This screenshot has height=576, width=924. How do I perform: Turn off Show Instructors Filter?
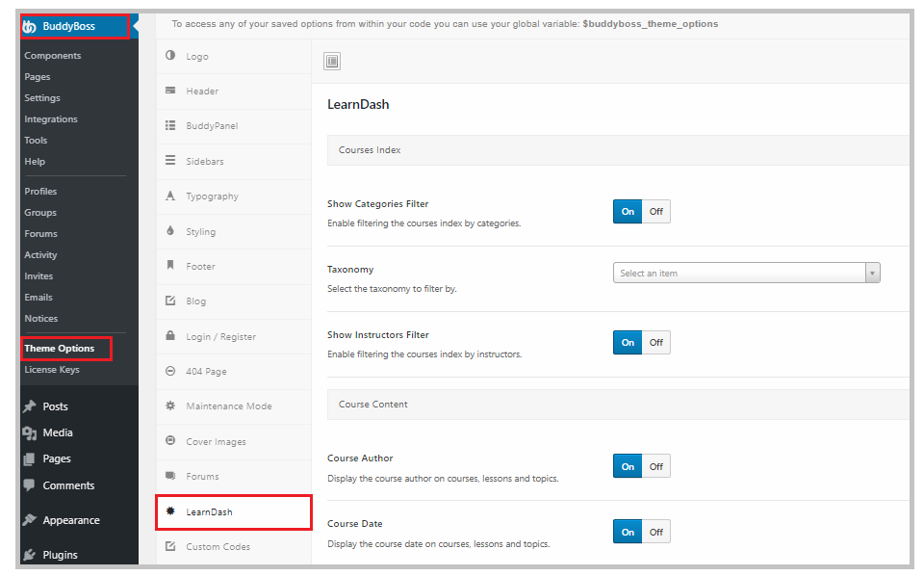(x=655, y=343)
